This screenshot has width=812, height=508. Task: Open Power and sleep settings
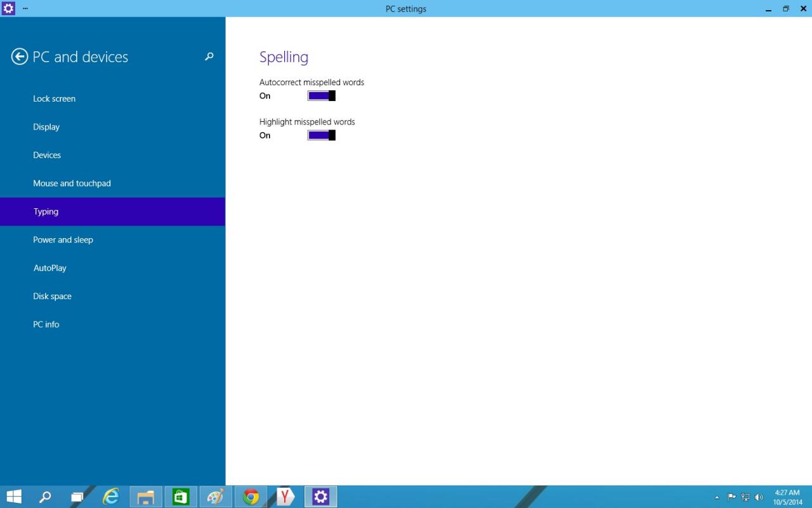63,239
